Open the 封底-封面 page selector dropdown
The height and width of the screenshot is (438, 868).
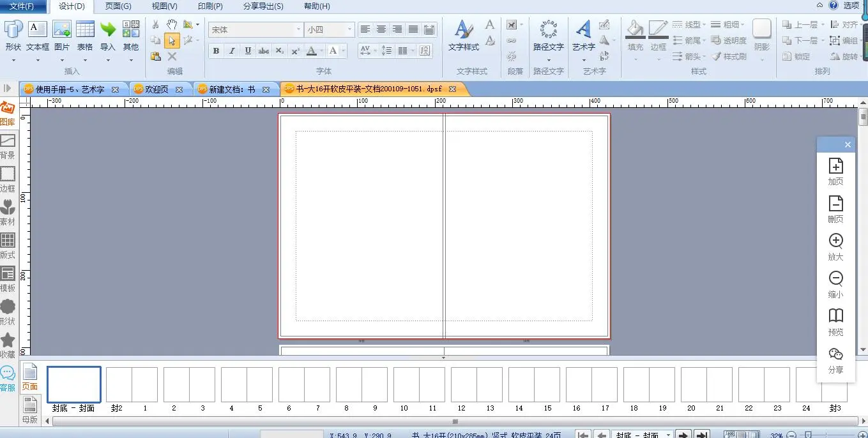[x=668, y=435]
